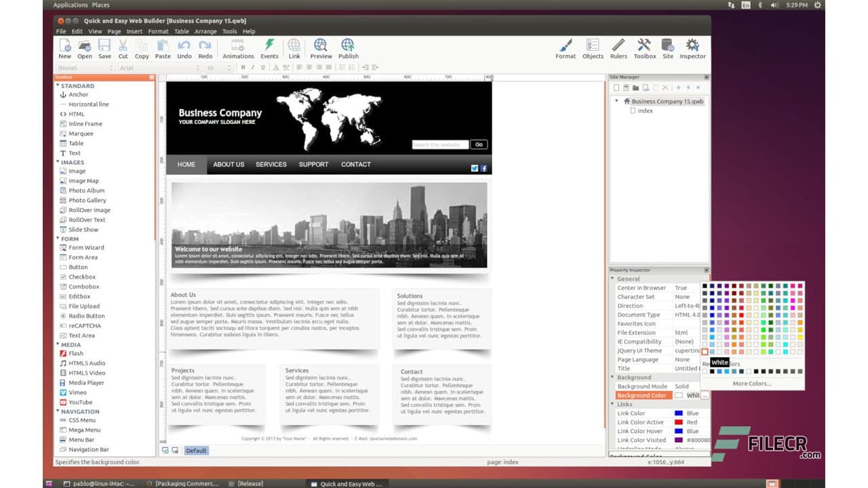Click the Link icon in the toolbar

[294, 47]
